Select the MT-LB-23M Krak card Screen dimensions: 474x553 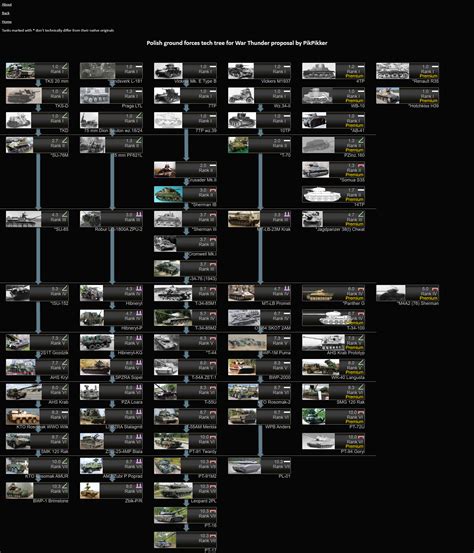259,219
